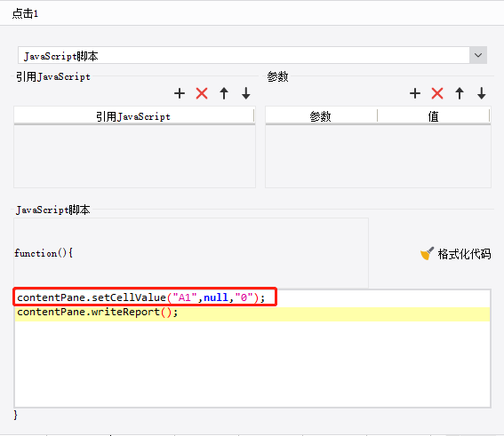Screen dimensions: 504x436
Task: Delete selected 参数 with red X
Action: (437, 93)
